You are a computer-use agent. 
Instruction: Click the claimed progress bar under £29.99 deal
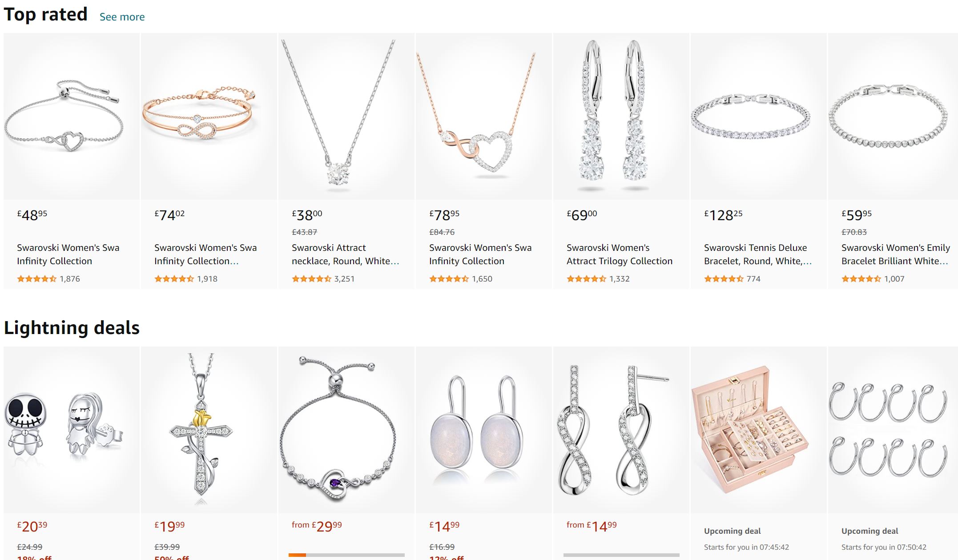pos(346,555)
